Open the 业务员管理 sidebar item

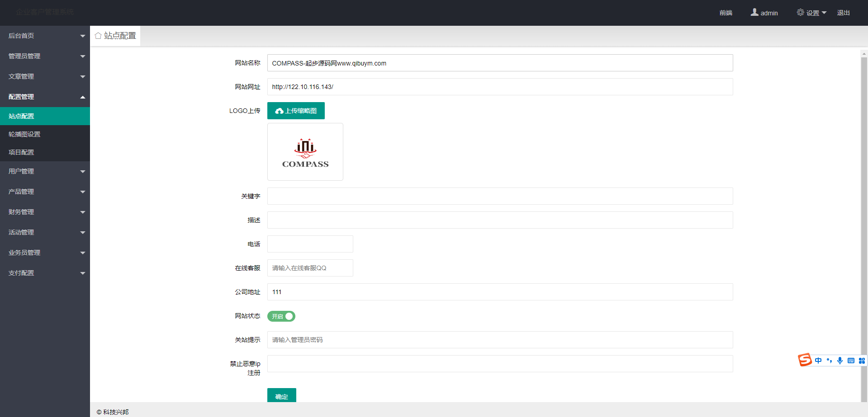point(45,253)
